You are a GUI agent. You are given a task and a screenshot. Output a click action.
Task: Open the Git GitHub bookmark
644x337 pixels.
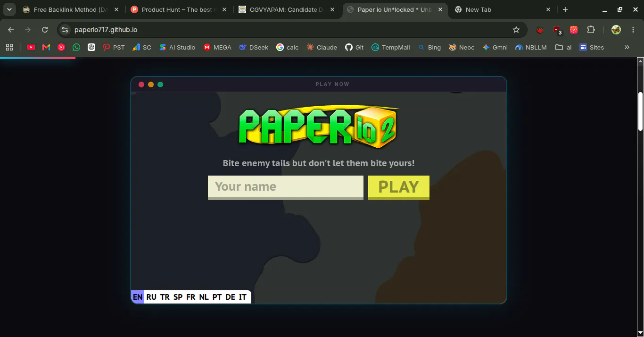pos(355,47)
